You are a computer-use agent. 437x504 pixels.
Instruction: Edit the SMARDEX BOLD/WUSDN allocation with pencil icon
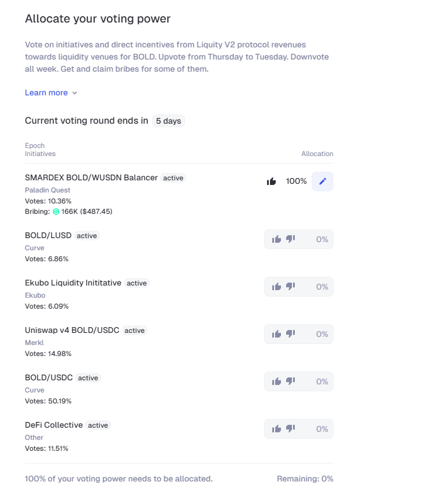coord(323,181)
